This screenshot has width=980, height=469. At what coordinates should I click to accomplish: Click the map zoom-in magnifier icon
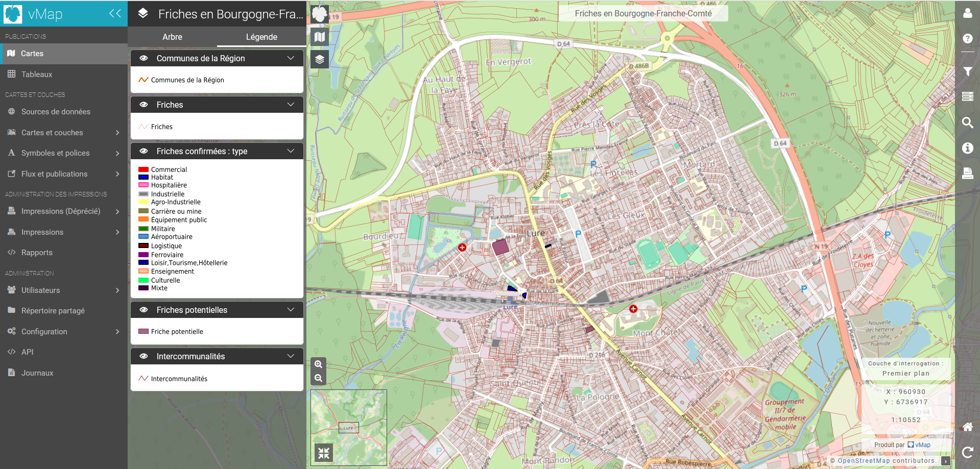(x=319, y=364)
